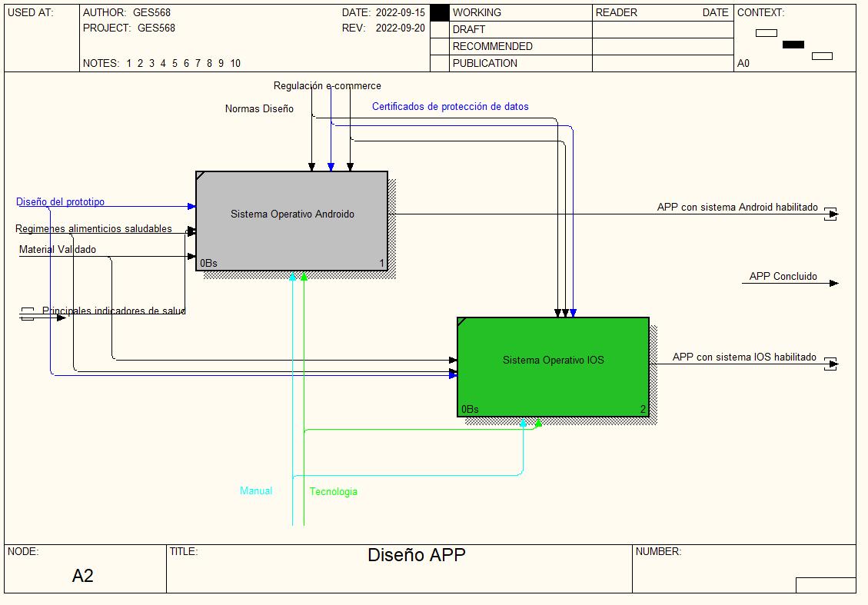Toggle the WORKING status box
Viewport: 868px width, 605px height.
pyautogui.click(x=439, y=13)
